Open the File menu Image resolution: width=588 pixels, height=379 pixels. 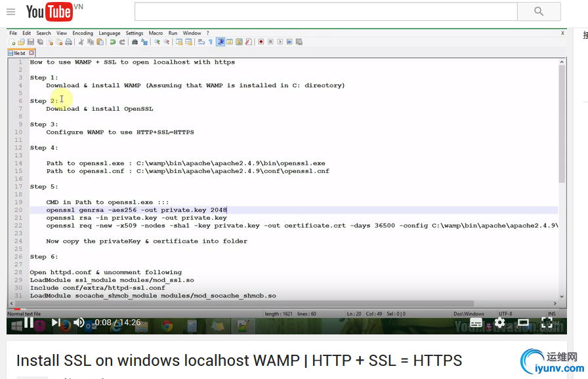point(13,33)
